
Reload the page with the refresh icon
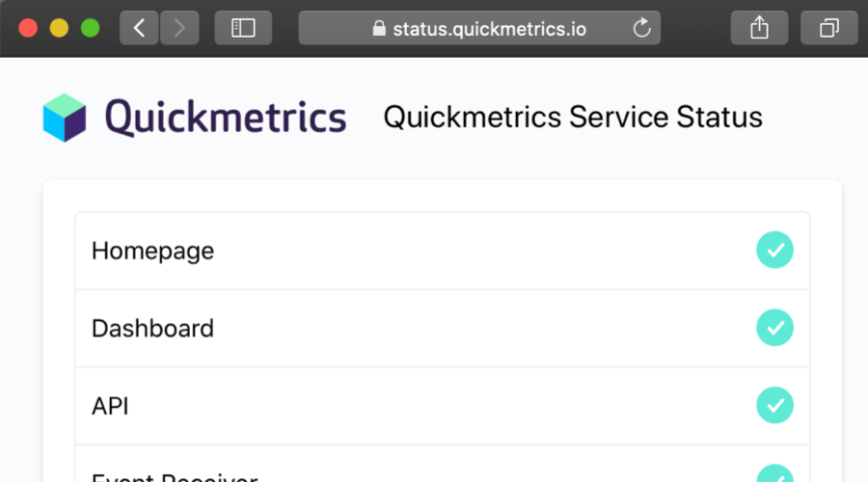click(641, 28)
